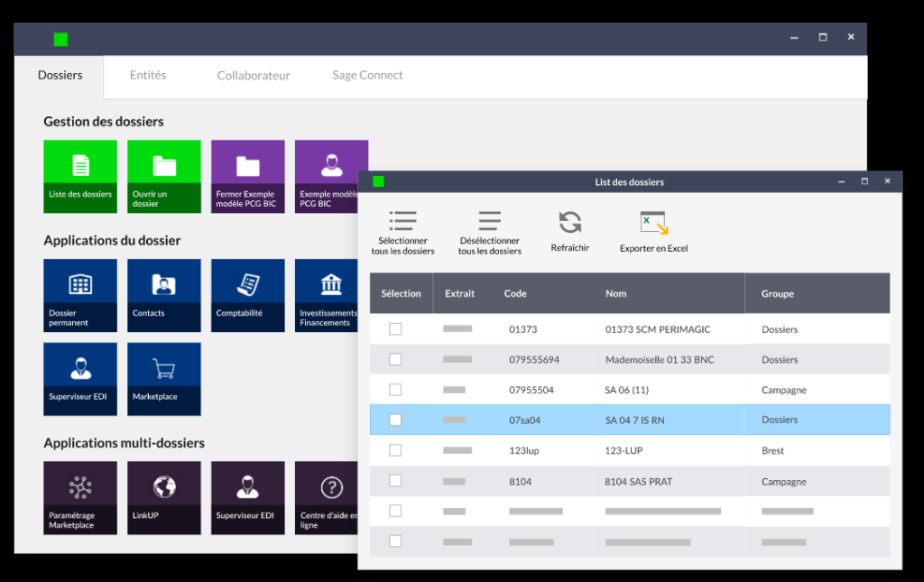This screenshot has height=582, width=924.
Task: Click the green logo in main window title bar
Action: (x=60, y=40)
